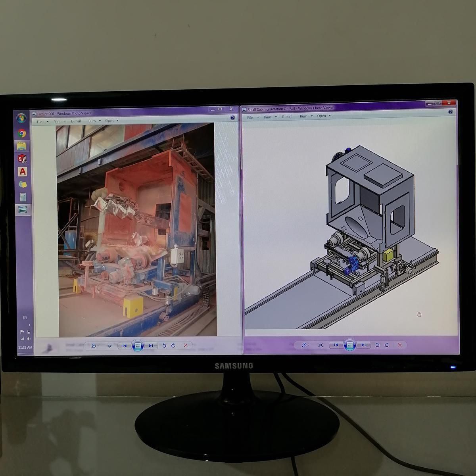The width and height of the screenshot is (476, 476).
Task: Open the Open menu in Small Cabin window
Action: tap(324, 116)
